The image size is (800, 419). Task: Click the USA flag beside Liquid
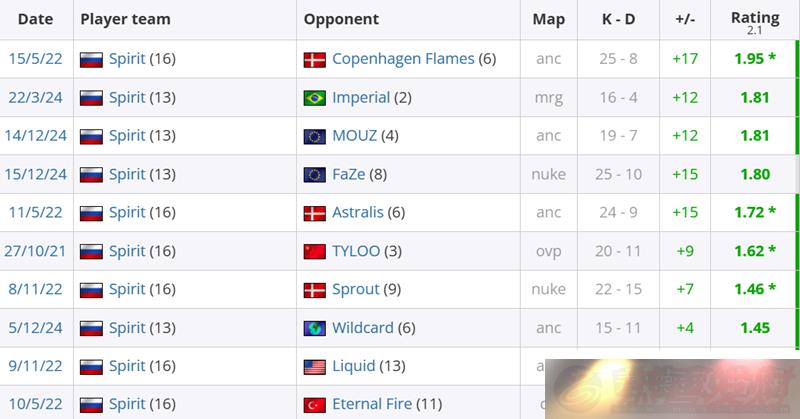pos(314,367)
